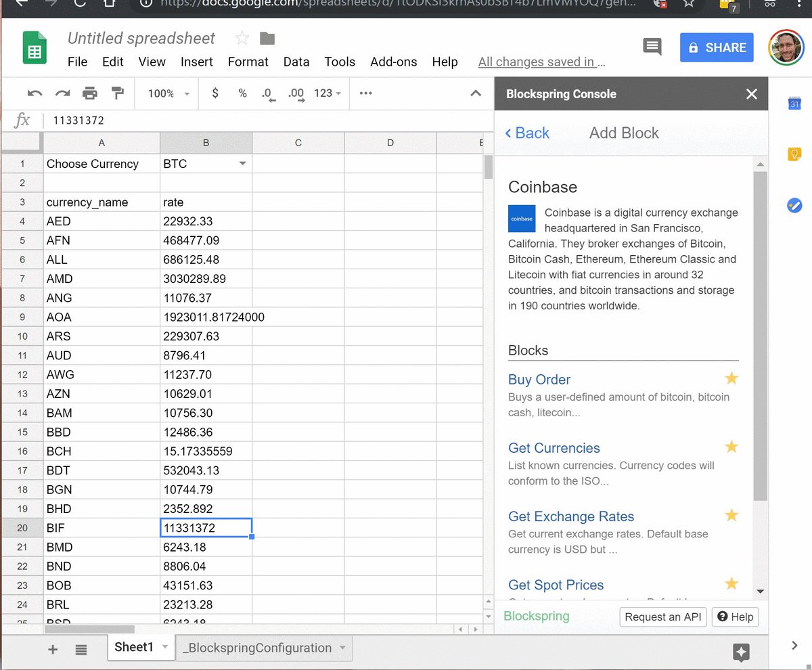Open the Explore button
Image resolution: width=812 pixels, height=670 pixels.
(x=741, y=652)
